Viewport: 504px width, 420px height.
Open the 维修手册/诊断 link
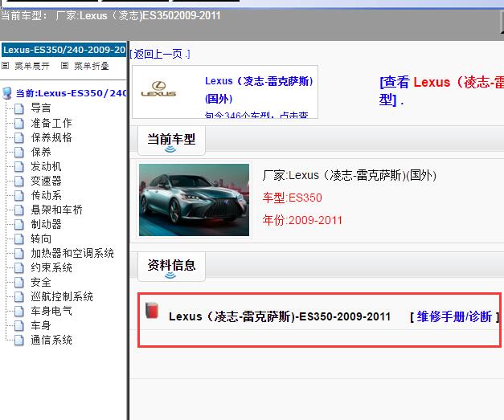click(454, 316)
